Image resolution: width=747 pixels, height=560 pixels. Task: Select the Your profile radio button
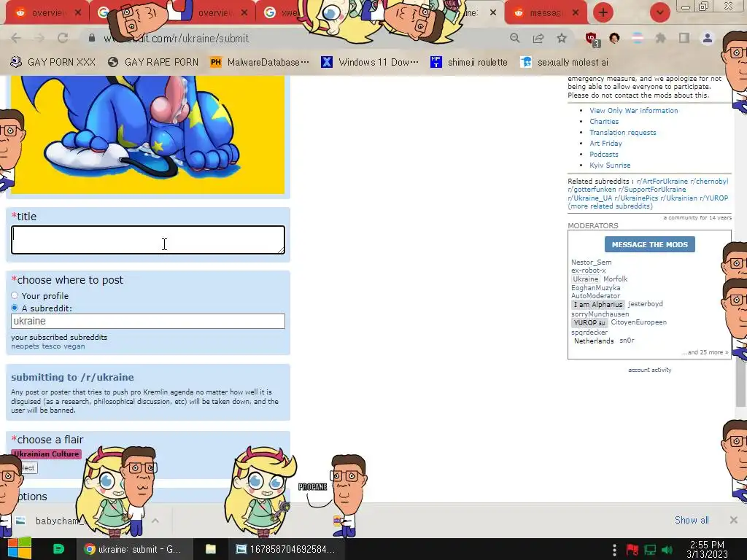coord(15,296)
